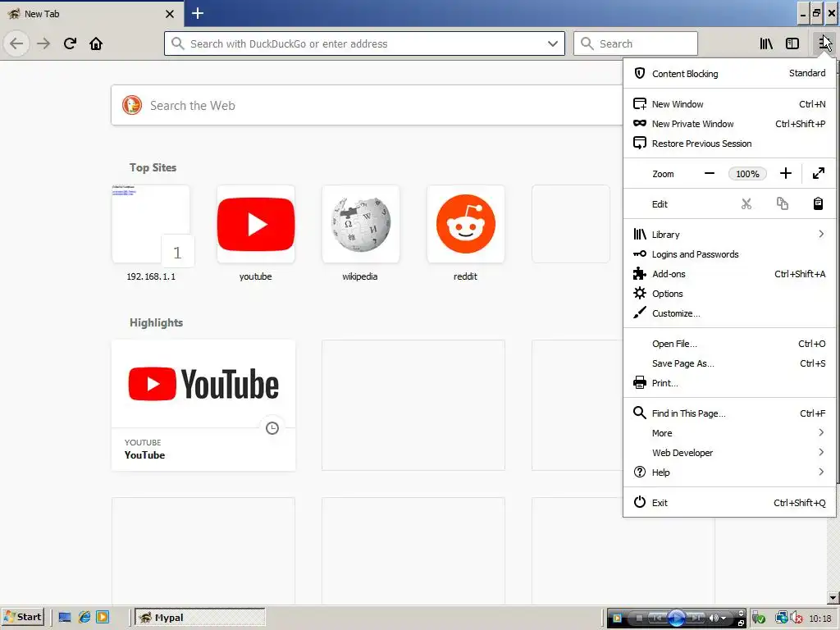This screenshot has height=630, width=840.
Task: Exit the browser via Exit entry
Action: (729, 503)
